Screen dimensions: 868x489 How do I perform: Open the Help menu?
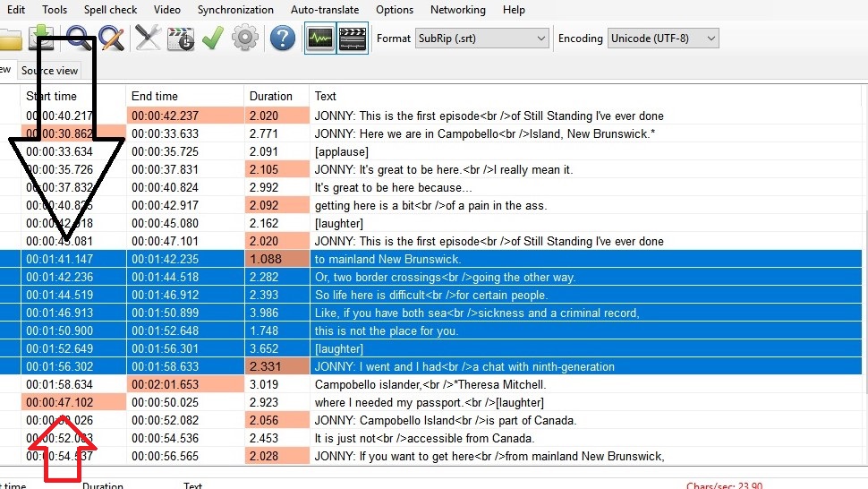514,10
